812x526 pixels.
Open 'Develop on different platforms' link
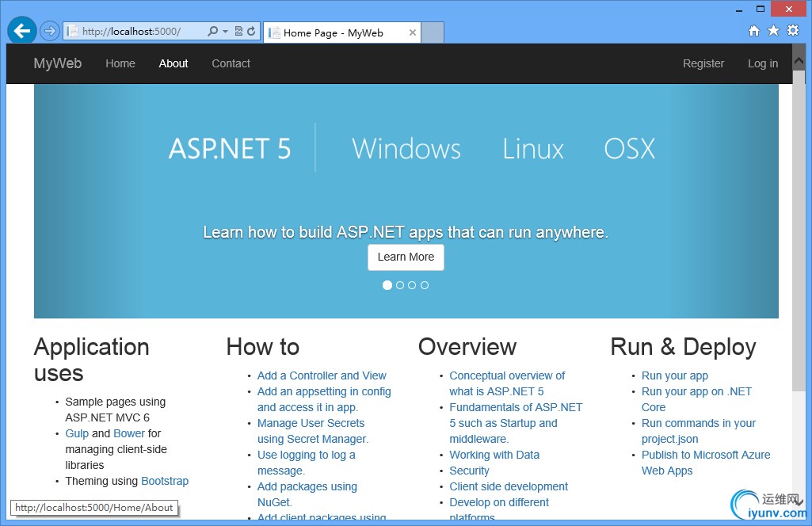click(499, 509)
